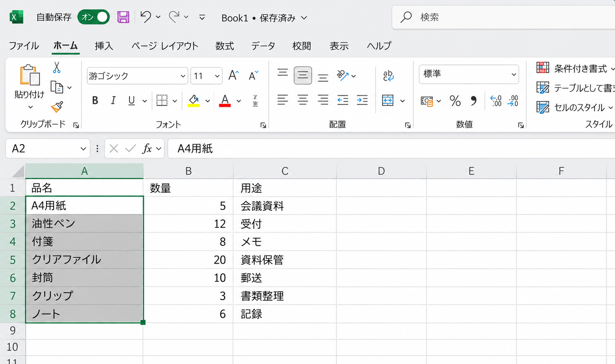Toggle the 自動保存 AutoSave switch
The image size is (615, 364).
94,17
